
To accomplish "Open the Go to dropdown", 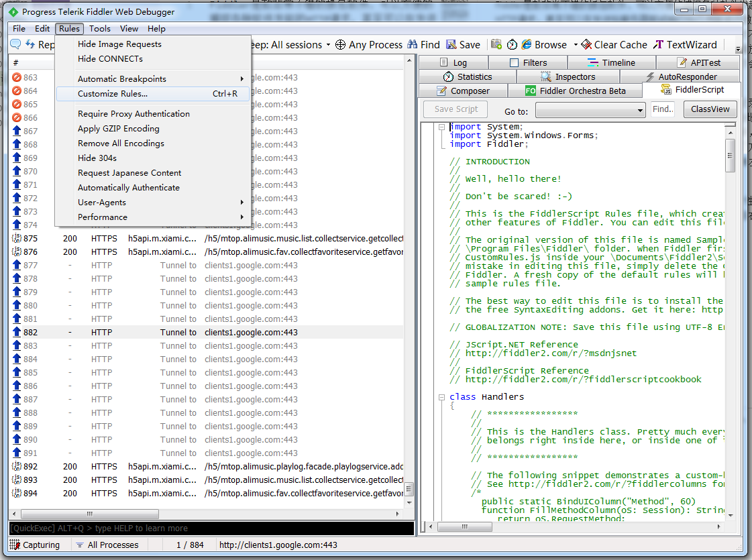I will tap(590, 110).
